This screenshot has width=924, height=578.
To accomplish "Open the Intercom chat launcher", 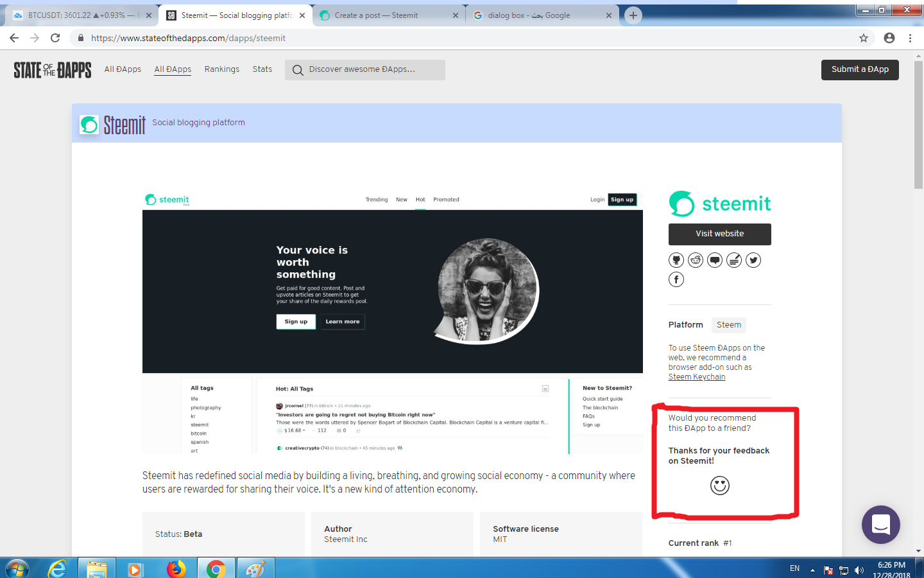I will (x=881, y=525).
